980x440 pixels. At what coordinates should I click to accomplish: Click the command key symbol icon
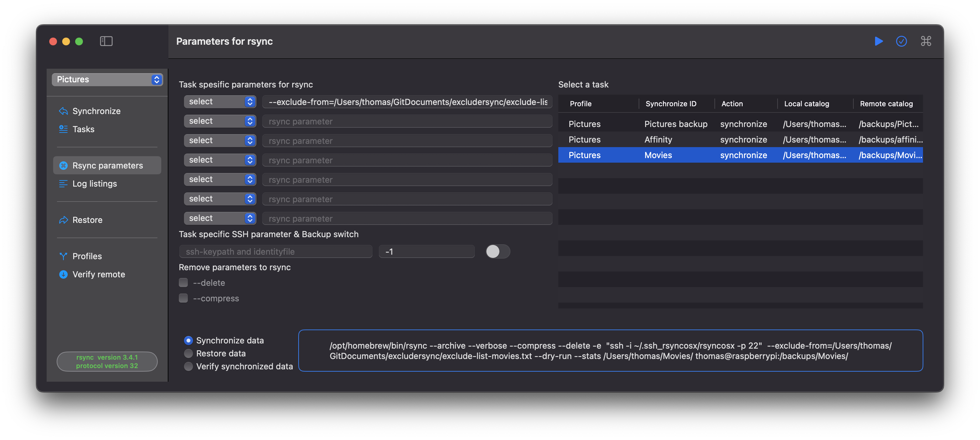(926, 41)
